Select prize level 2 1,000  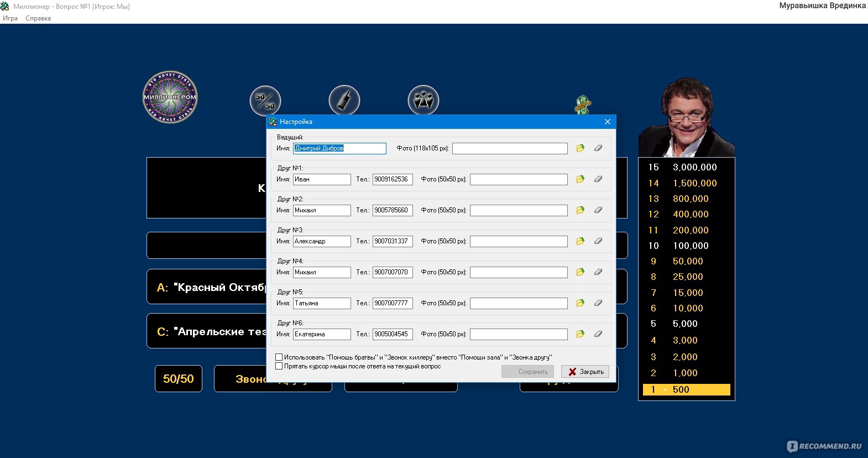(x=686, y=373)
